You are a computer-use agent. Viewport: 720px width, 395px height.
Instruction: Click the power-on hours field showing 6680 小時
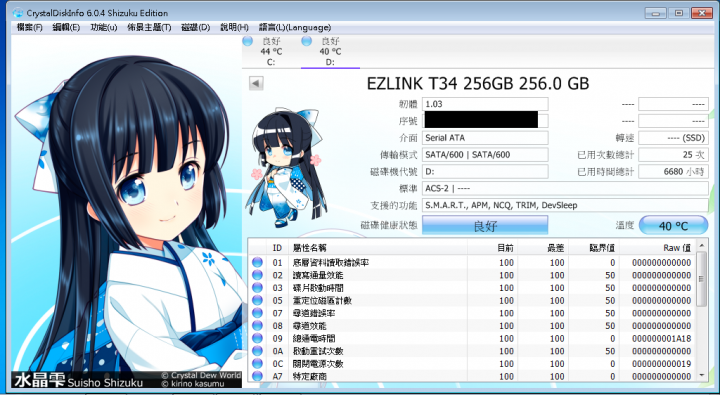click(673, 172)
